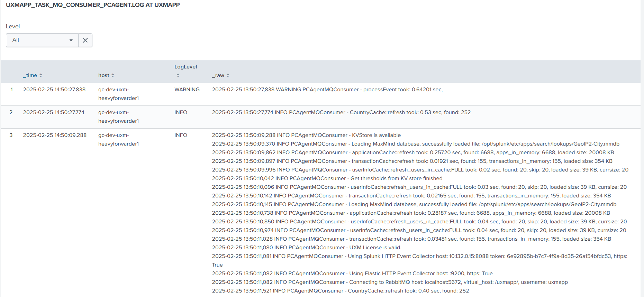This screenshot has width=644, height=297.
Task: Click the Level dropdown caret arrow
Action: 71,40
